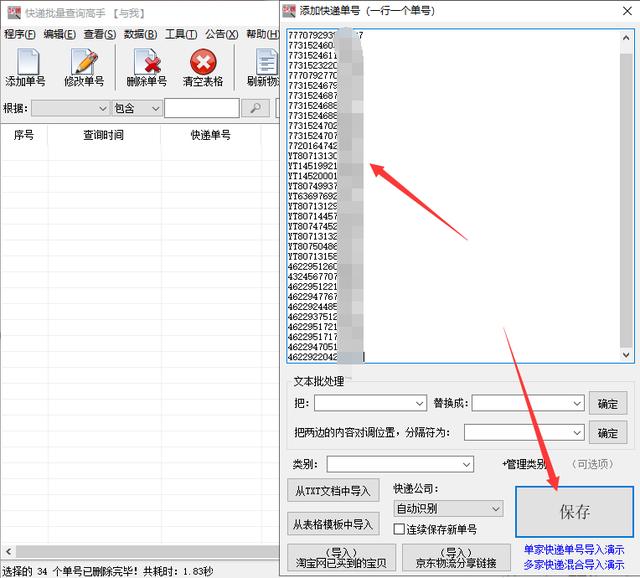Open the 快递公司 自动识别 dropdown
This screenshot has width=640, height=578.
494,509
